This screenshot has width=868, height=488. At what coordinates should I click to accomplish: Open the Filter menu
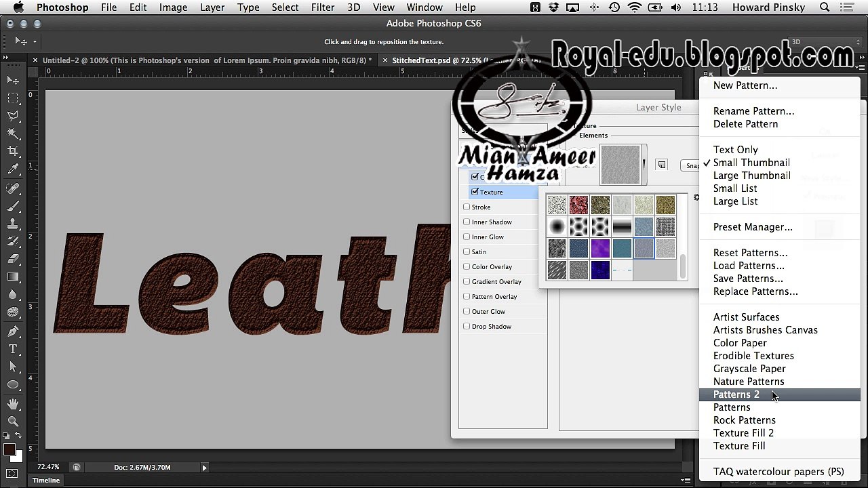(x=323, y=7)
